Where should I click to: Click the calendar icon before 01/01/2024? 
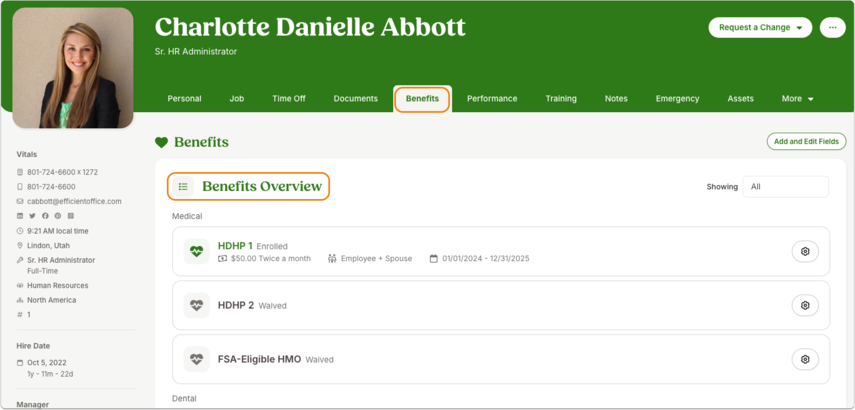click(433, 258)
